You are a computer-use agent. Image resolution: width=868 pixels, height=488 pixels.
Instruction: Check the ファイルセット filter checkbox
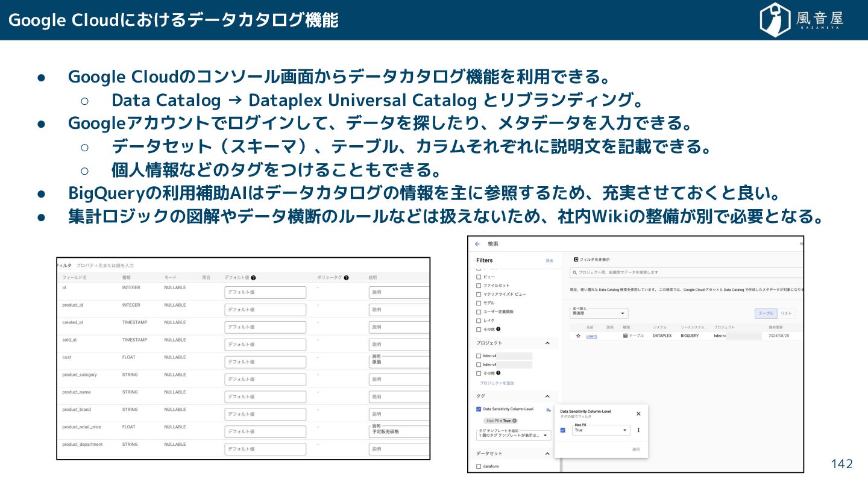(479, 286)
